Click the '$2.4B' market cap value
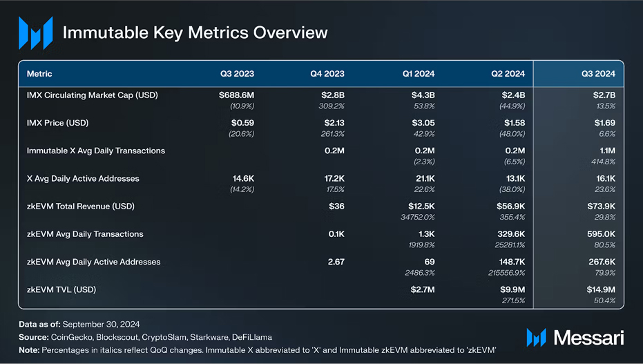The image size is (643, 364). [x=513, y=95]
